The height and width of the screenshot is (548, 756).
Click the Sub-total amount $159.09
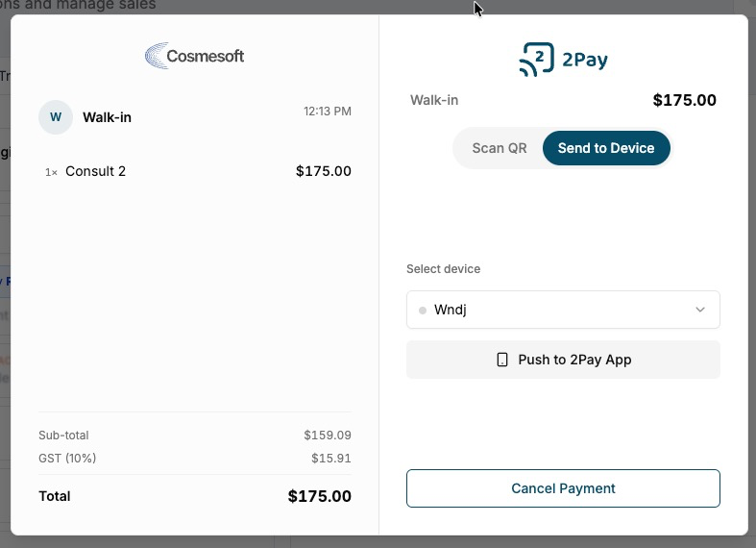coord(328,436)
